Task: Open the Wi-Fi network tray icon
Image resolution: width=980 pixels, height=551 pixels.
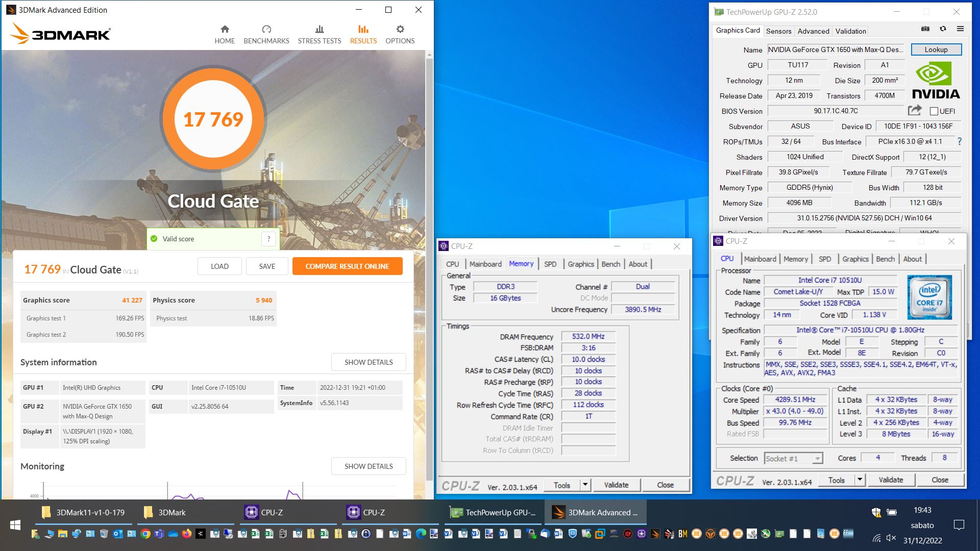Action: point(877,538)
